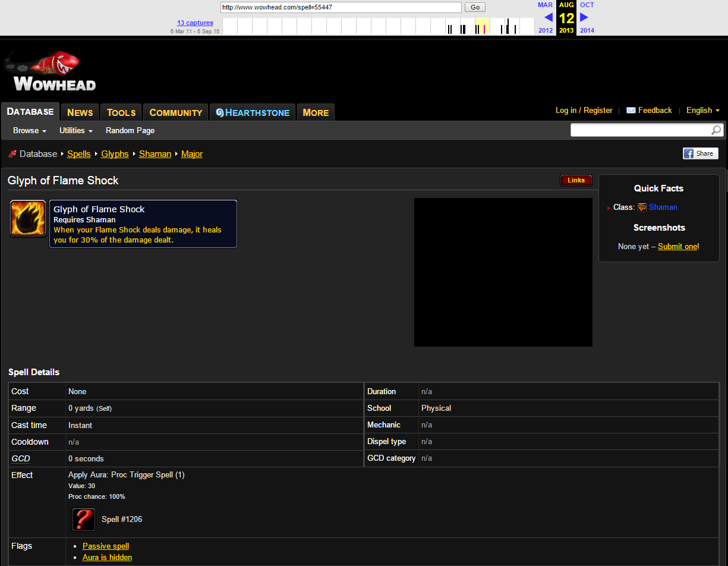Viewport: 728px width, 566px height.
Task: Click the Glyph of Flame Shock page heading
Action: 63,181
